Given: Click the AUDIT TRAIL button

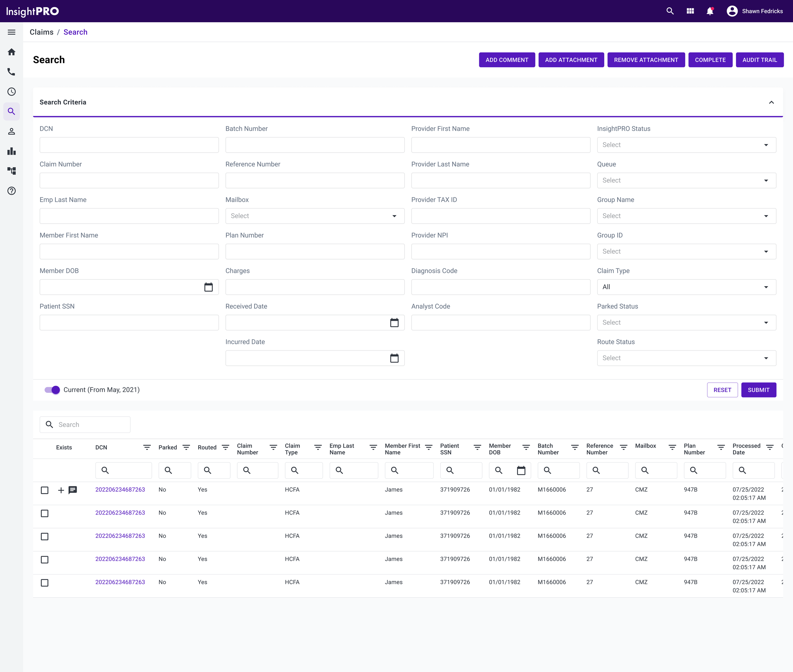Looking at the screenshot, I should pos(759,60).
